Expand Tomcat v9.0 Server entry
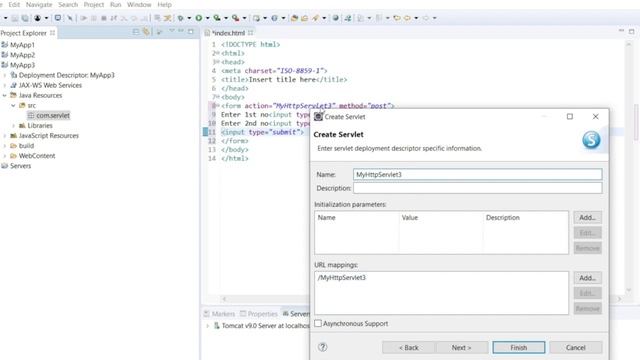640x360 pixels. pyautogui.click(x=207, y=326)
